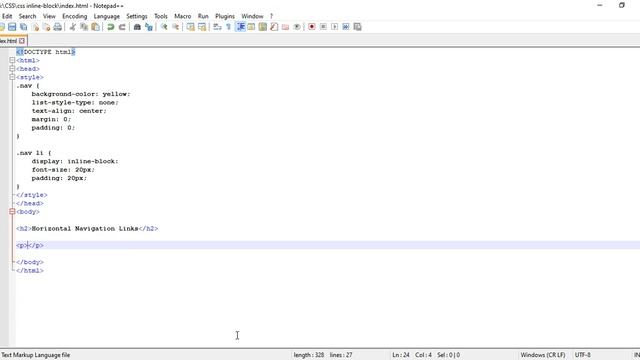Click the Run macro multiple times icon
Screen dimensions: 640x360
(x=346, y=27)
